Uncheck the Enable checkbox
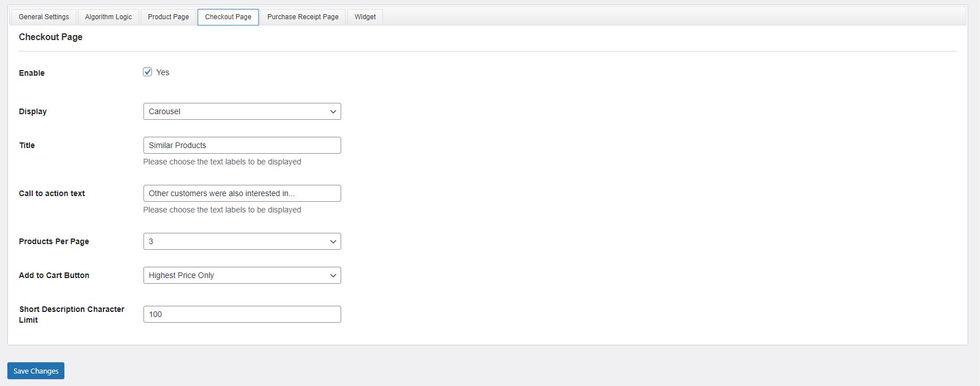This screenshot has width=980, height=386. [x=147, y=72]
